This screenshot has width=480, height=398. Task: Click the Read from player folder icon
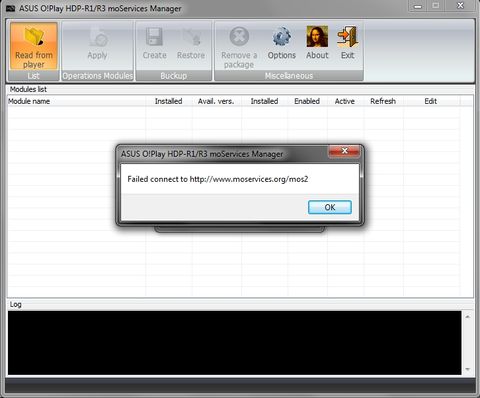[x=34, y=37]
